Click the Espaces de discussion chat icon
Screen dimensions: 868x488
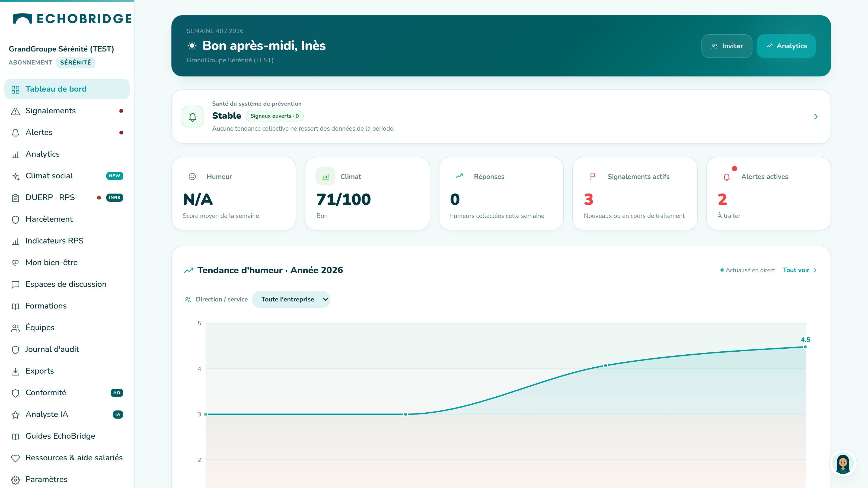pos(15,285)
